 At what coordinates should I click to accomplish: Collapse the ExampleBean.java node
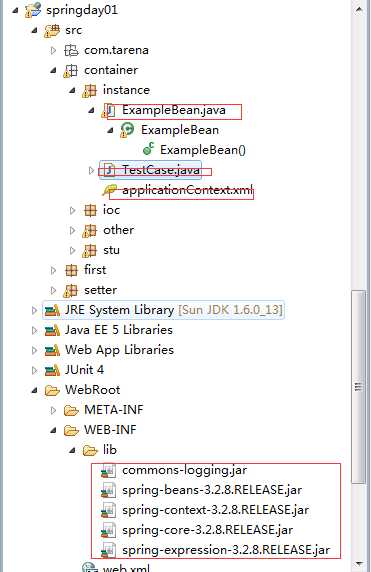point(91,111)
